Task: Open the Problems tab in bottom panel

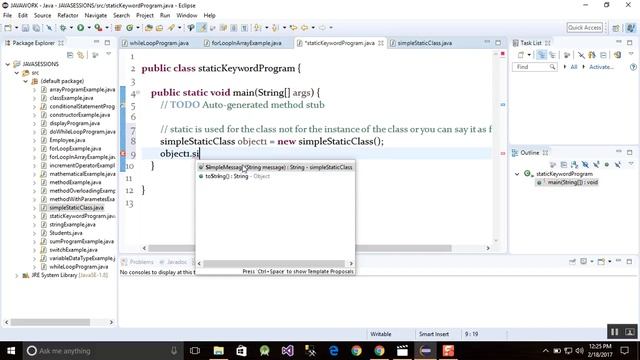Action: [x=138, y=262]
